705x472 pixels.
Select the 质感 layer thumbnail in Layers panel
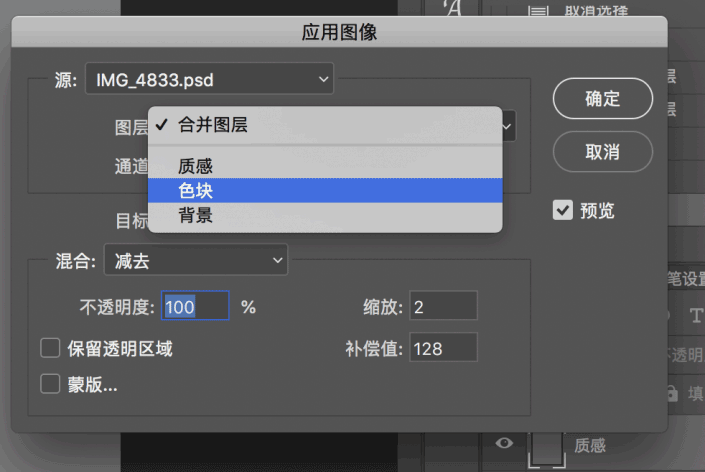(x=546, y=450)
